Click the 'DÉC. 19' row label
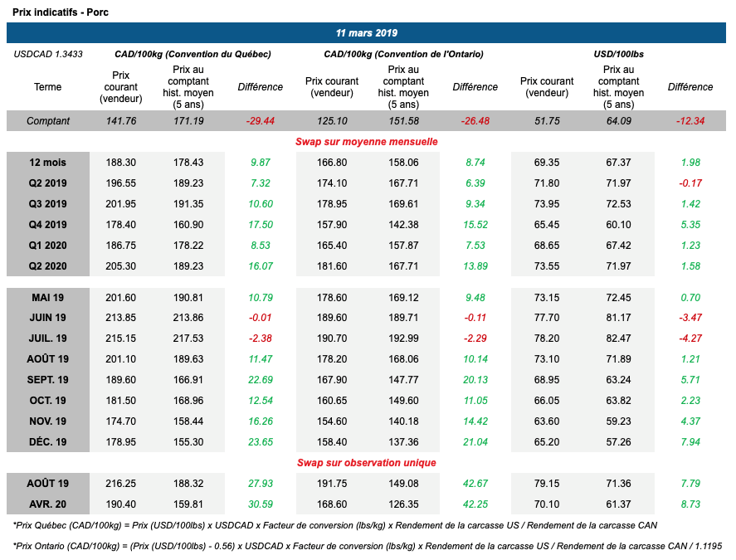 (x=48, y=441)
